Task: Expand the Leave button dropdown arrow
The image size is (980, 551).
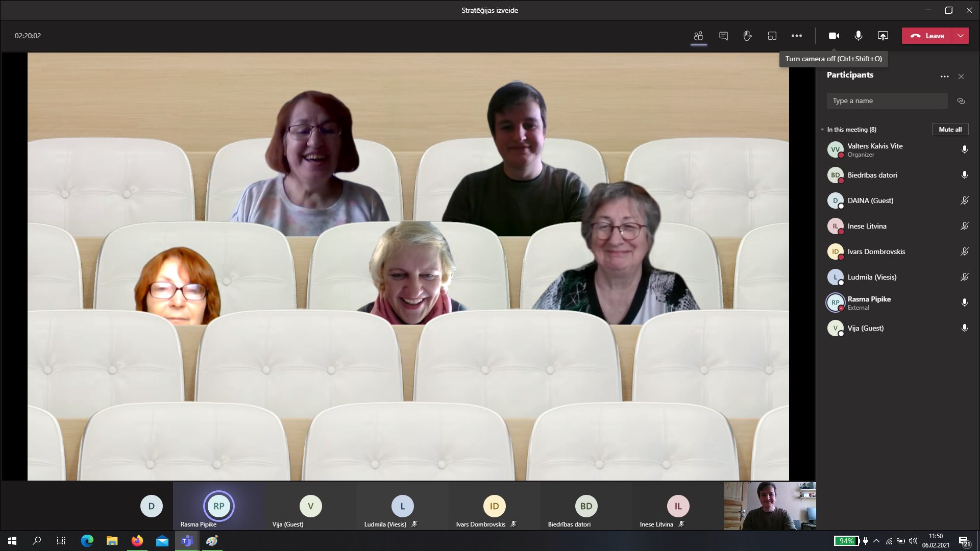Action: point(961,36)
